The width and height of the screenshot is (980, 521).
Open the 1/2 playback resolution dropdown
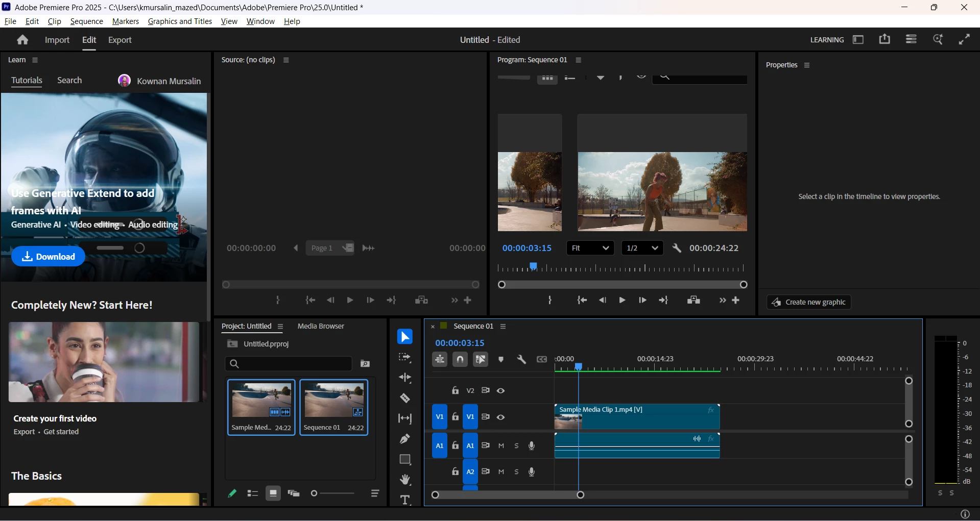642,249
